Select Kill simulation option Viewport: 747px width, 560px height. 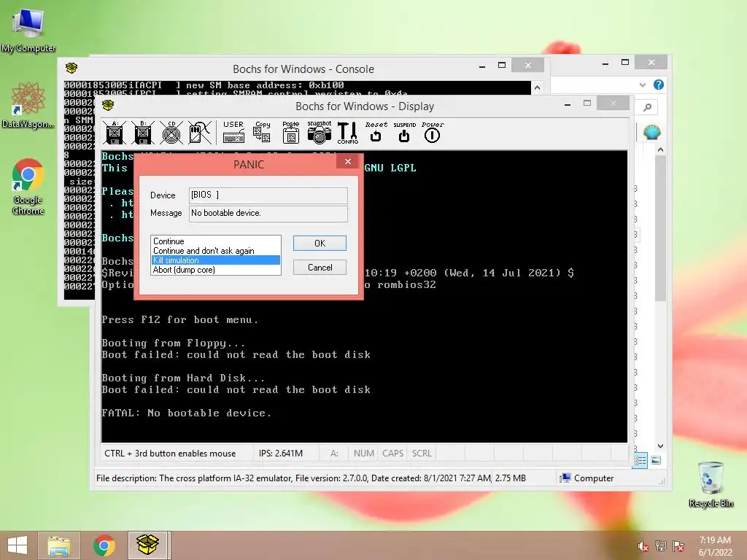[x=216, y=260]
